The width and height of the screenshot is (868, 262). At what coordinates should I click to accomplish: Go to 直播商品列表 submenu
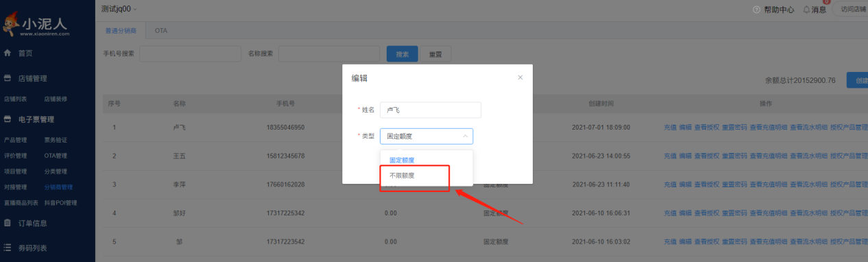(21, 203)
